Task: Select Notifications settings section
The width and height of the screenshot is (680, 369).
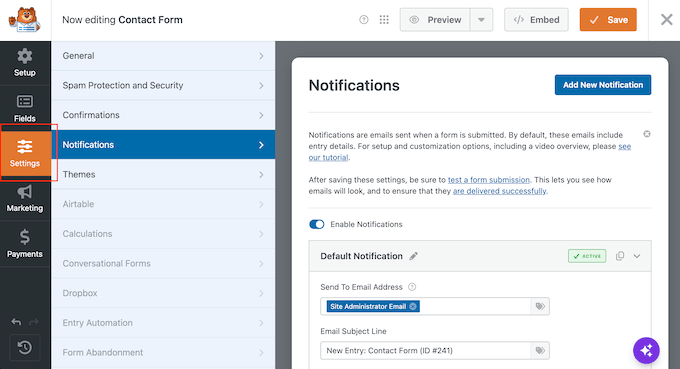Action: click(x=163, y=144)
